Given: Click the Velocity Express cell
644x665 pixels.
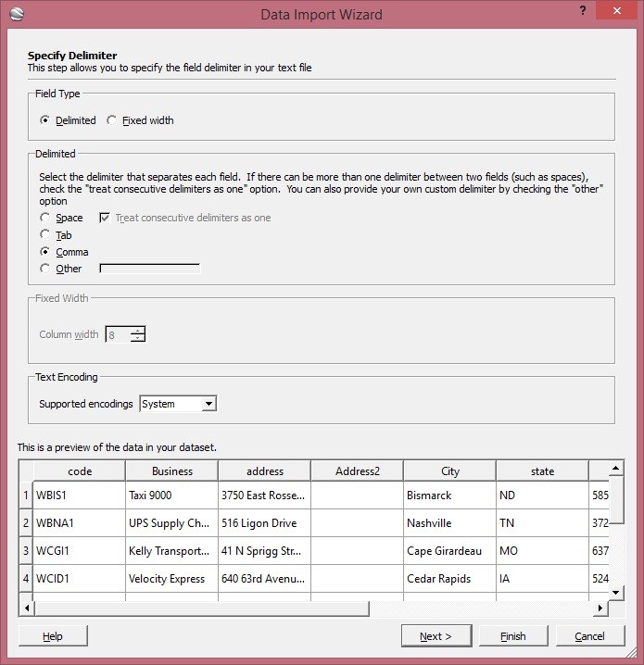Looking at the screenshot, I should click(x=171, y=579).
